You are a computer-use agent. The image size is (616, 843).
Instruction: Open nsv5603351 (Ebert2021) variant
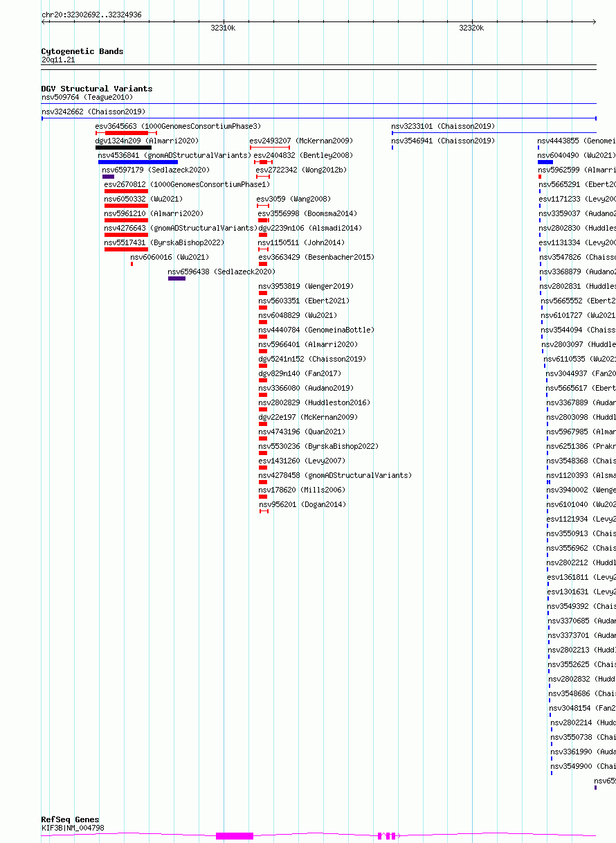coord(304,301)
